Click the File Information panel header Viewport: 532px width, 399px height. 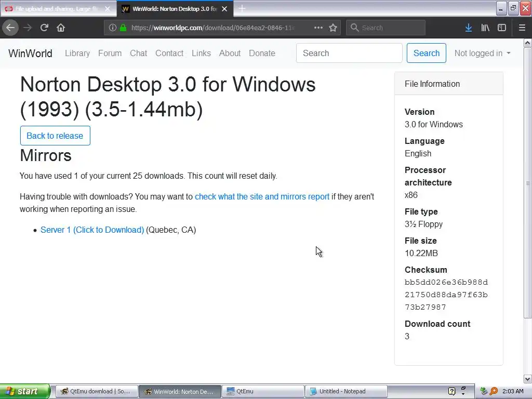click(x=448, y=84)
